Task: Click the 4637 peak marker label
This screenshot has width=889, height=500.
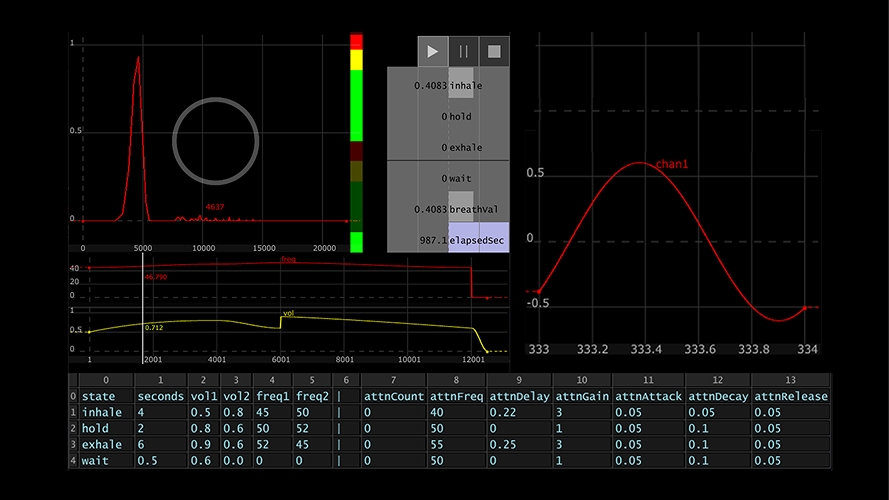Action: [215, 207]
